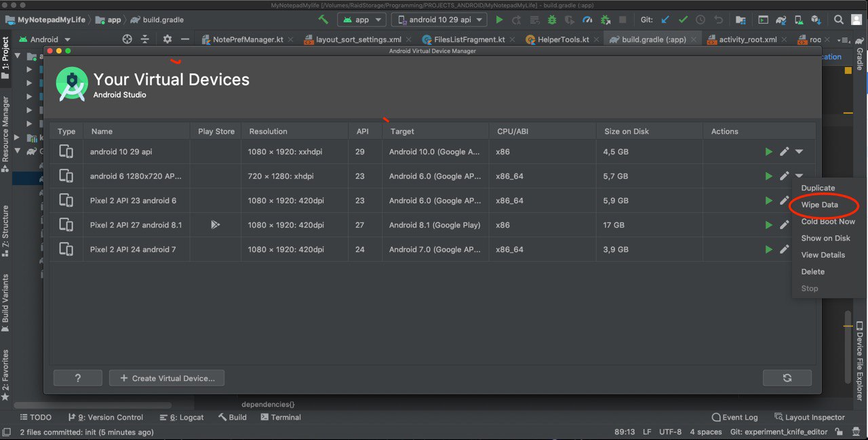The height and width of the screenshot is (440, 868).
Task: Hide the Project panel with minus icon
Action: tap(184, 39)
